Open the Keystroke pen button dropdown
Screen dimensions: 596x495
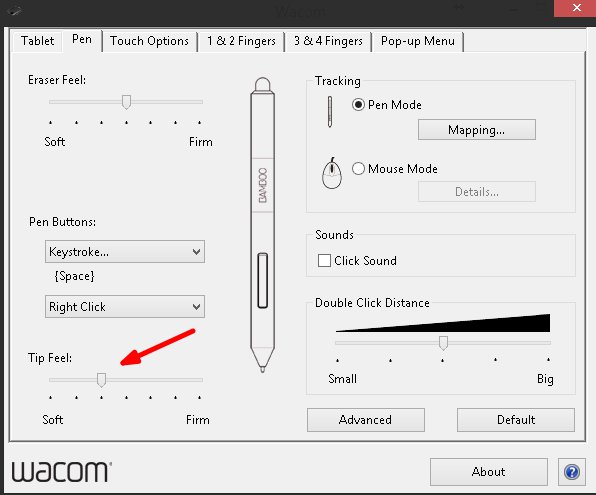click(x=125, y=251)
